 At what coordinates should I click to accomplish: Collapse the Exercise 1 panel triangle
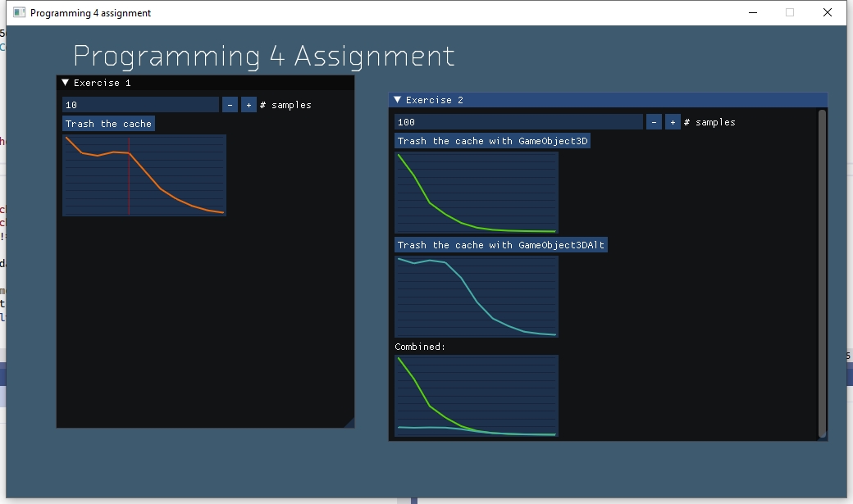coord(66,83)
